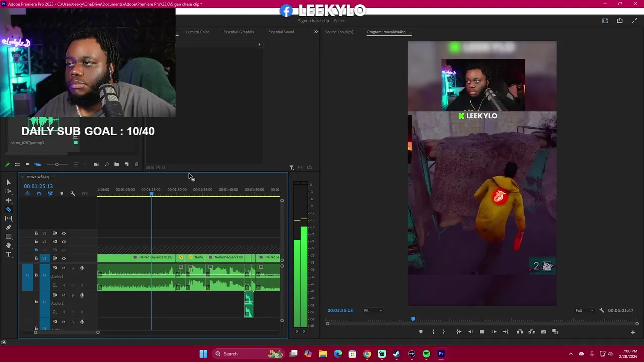644x362 pixels.
Task: Open Lumetri Color tab
Action: click(x=197, y=32)
